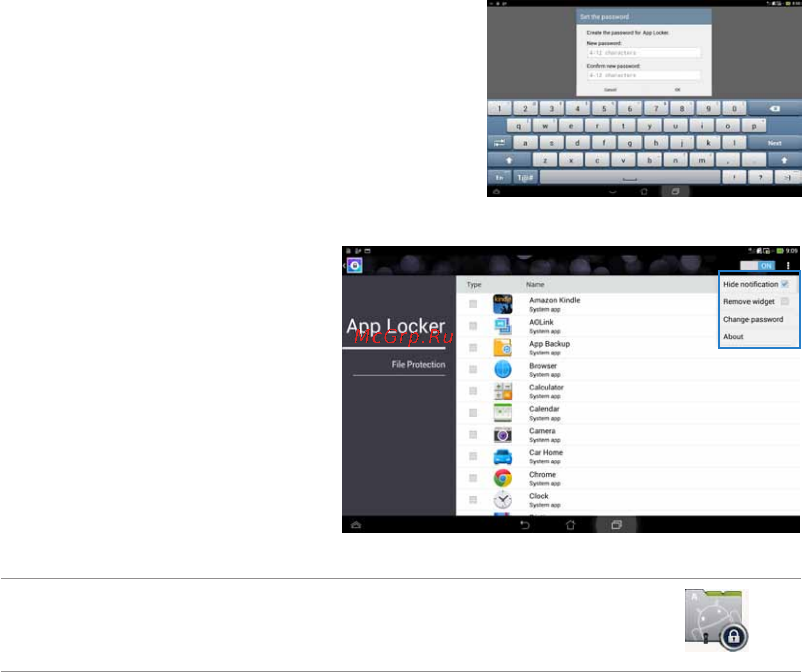Focus the New password field
This screenshot has width=802, height=672.
[644, 53]
